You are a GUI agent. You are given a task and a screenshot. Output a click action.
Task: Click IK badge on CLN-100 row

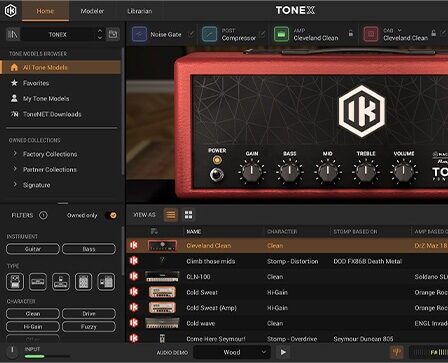click(x=134, y=276)
